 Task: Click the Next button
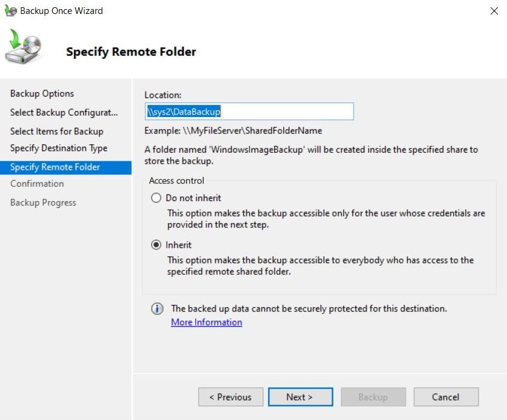coord(300,397)
